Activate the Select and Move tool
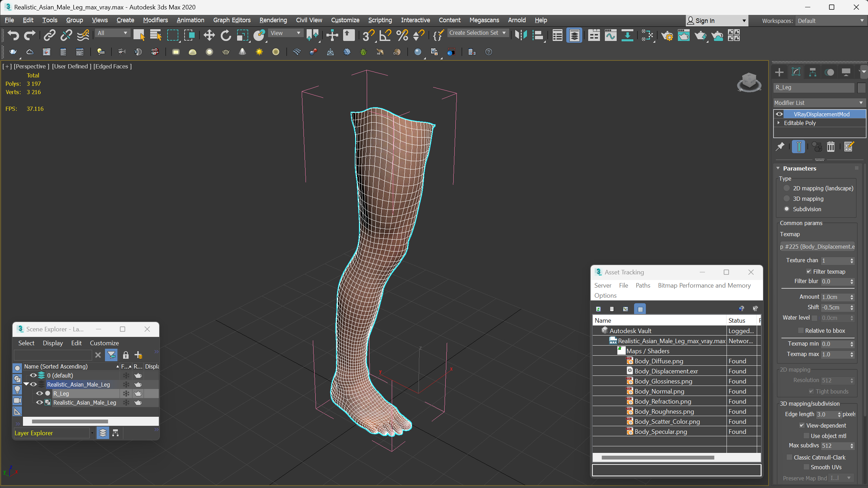The height and width of the screenshot is (488, 868). pos(209,35)
